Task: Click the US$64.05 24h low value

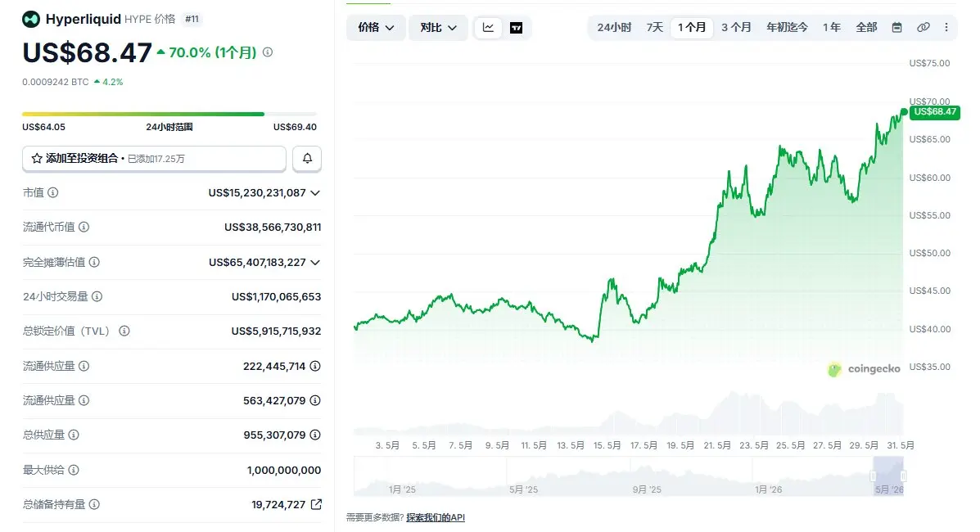Action: [x=43, y=127]
